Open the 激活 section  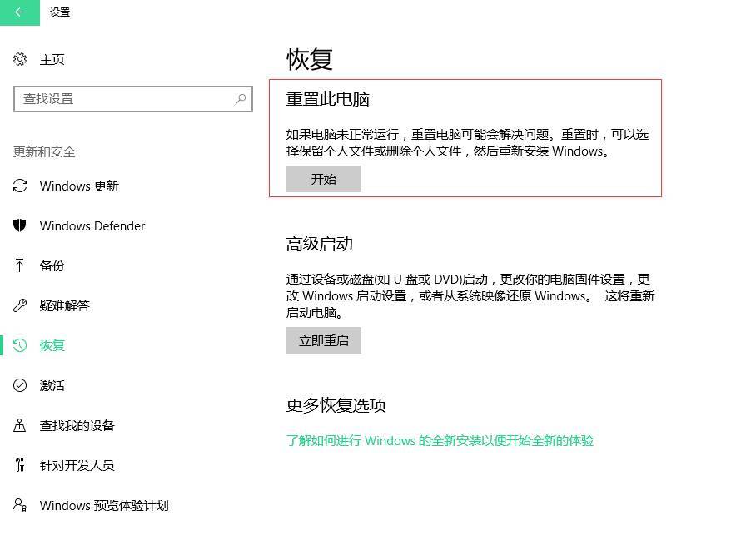pos(52,385)
